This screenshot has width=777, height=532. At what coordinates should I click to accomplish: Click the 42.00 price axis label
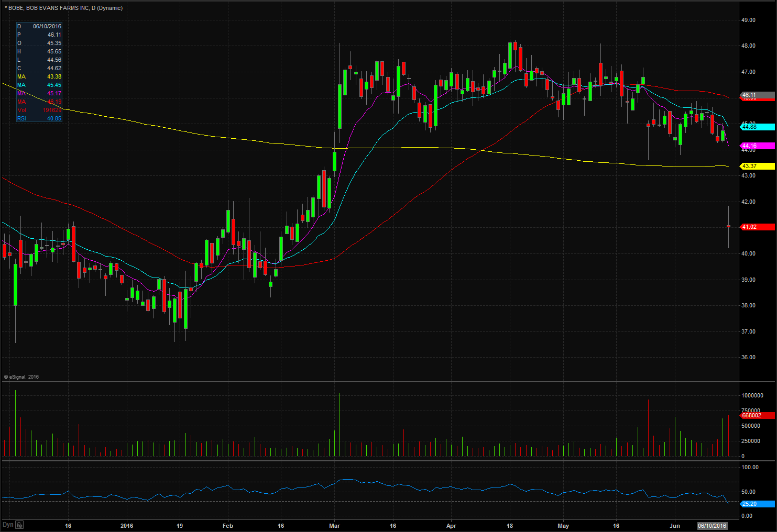coord(748,202)
